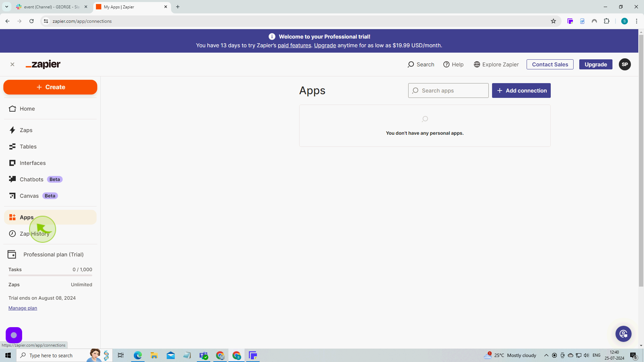Switch to the Slack event channel tab

[52, 7]
